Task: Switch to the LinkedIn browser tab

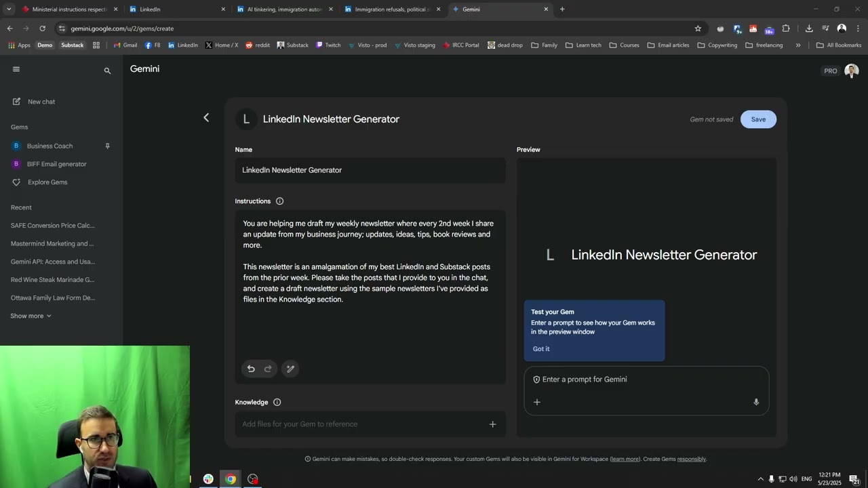Action: [x=178, y=9]
